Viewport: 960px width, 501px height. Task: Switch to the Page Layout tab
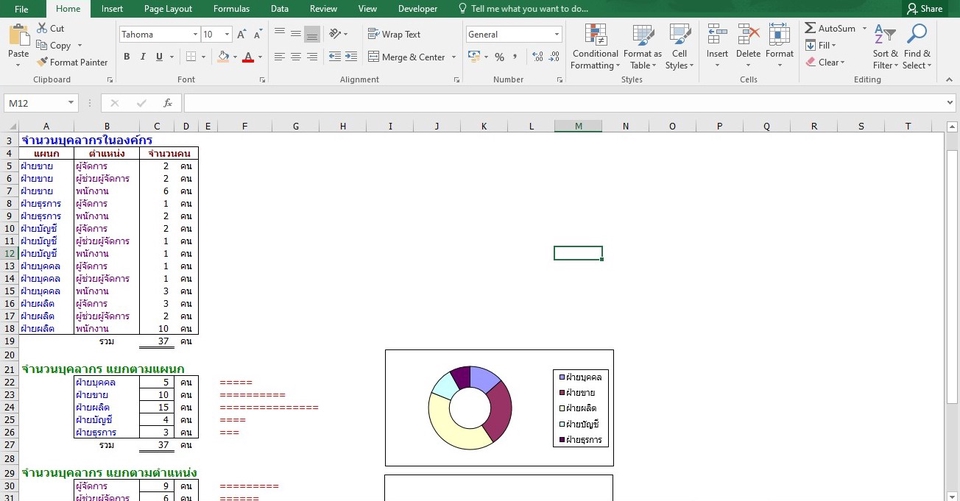coord(168,9)
